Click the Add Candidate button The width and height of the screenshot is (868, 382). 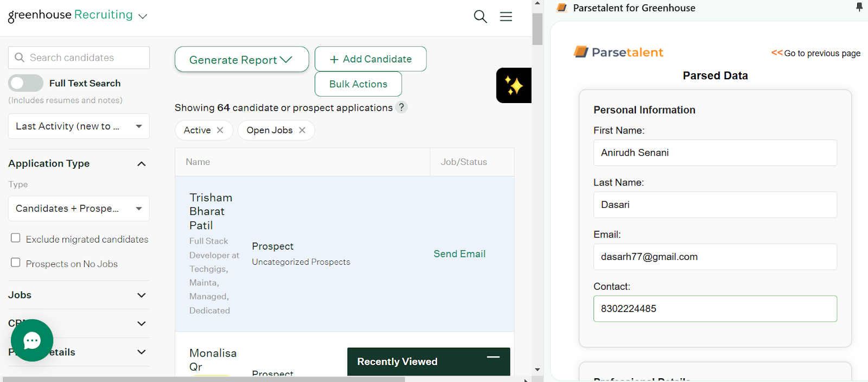(x=371, y=59)
